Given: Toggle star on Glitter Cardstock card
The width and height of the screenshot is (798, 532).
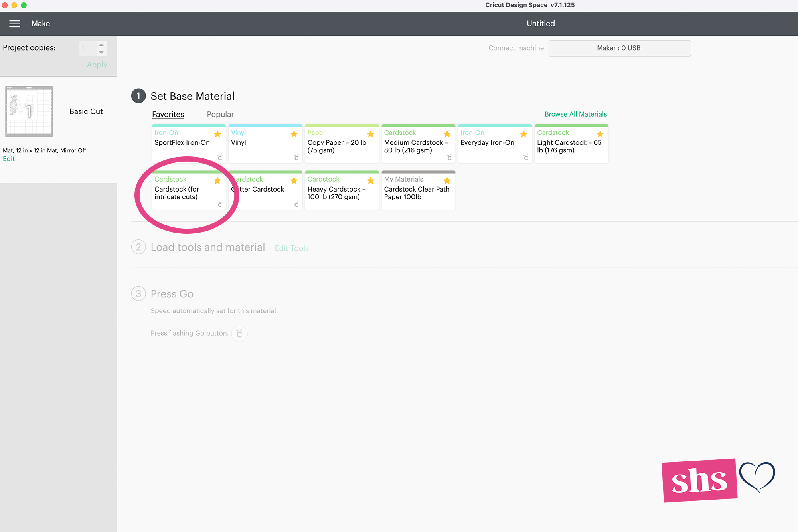Looking at the screenshot, I should tap(294, 181).
